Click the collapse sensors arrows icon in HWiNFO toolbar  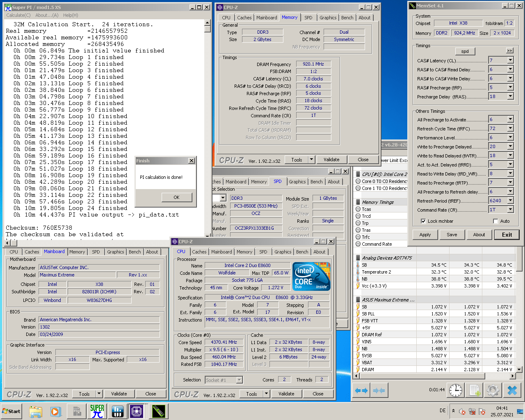379,390
